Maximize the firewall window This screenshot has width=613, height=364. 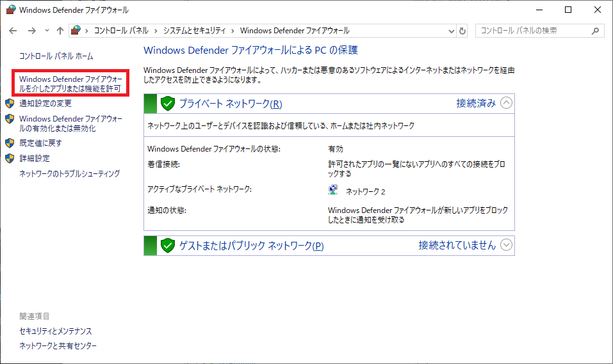click(568, 10)
